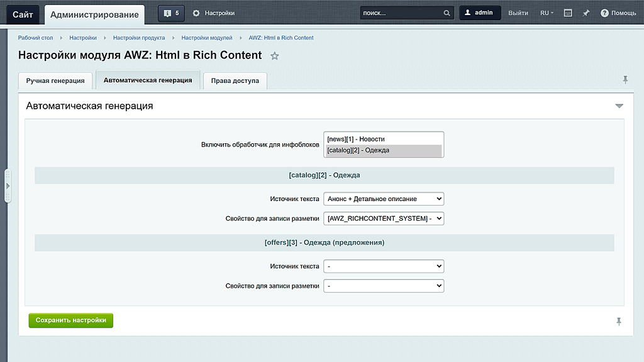Open the RU language dropdown
Image resolution: width=644 pixels, height=362 pixels.
(x=545, y=13)
